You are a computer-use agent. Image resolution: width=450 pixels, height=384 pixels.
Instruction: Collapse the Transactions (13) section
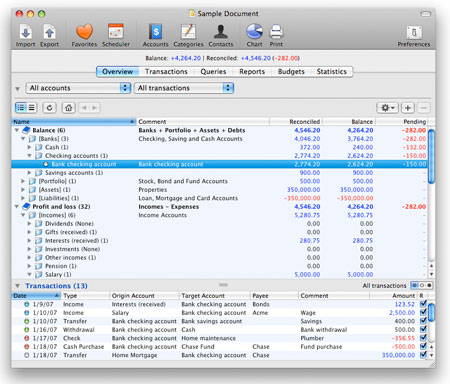click(x=18, y=286)
